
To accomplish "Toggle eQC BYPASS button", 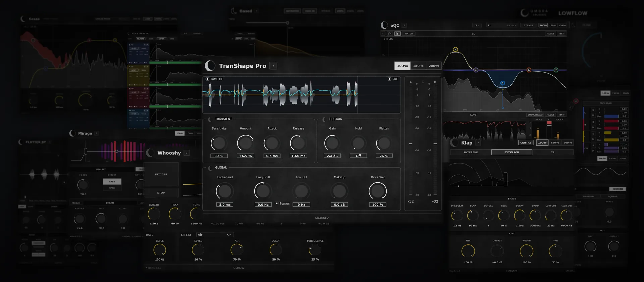I will 528,25.
